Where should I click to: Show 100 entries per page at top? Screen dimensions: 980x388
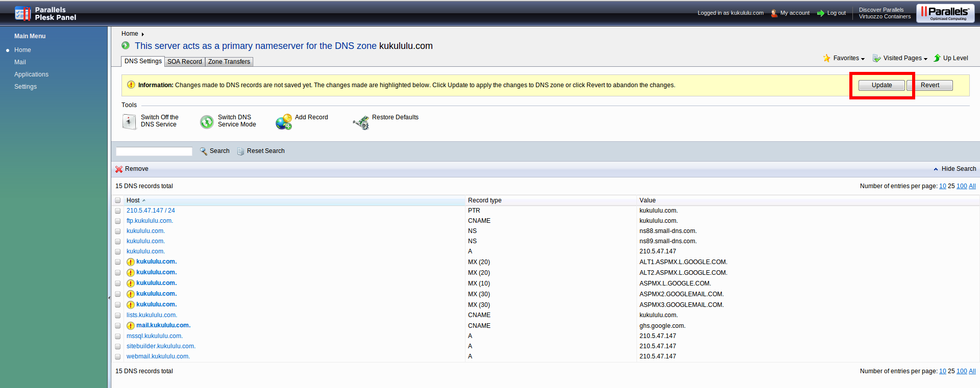point(961,186)
